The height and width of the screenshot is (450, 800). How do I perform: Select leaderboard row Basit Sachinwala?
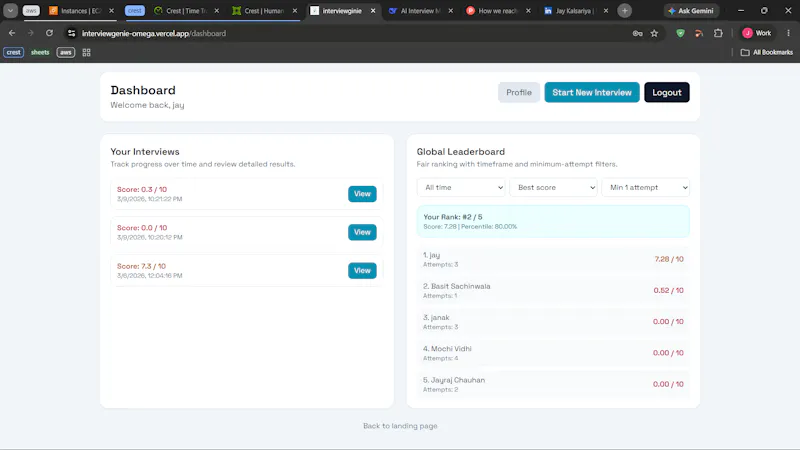(553, 290)
